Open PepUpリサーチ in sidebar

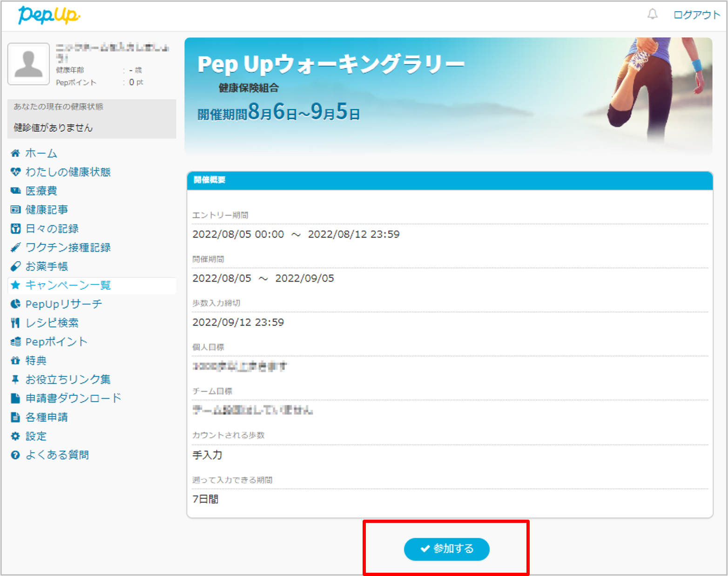point(63,304)
